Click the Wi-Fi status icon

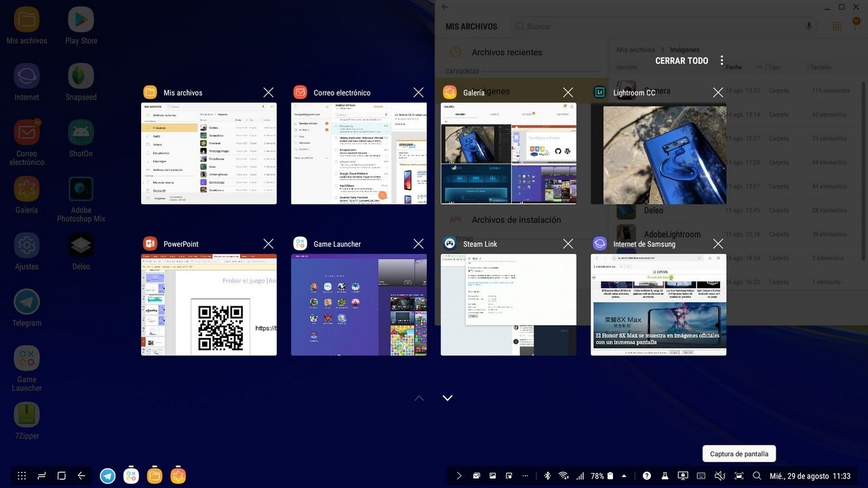(x=564, y=476)
